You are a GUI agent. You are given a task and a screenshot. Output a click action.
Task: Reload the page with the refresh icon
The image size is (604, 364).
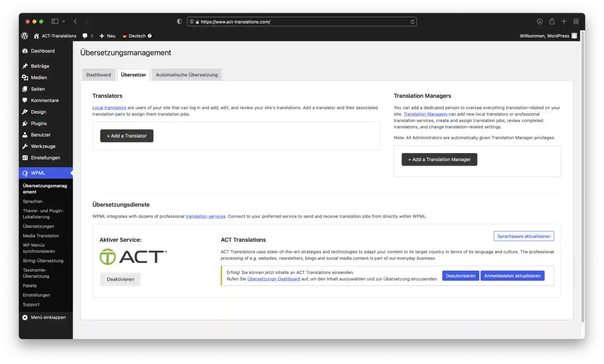(x=412, y=22)
